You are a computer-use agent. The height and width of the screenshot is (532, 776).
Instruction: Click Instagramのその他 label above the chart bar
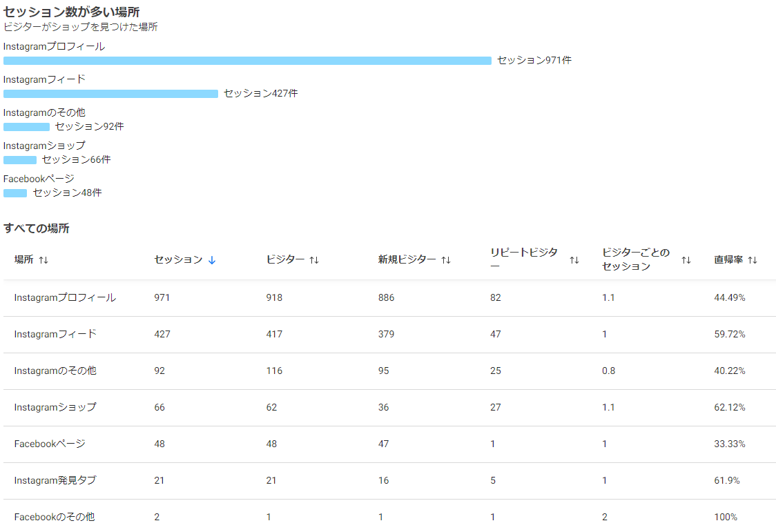45,112
